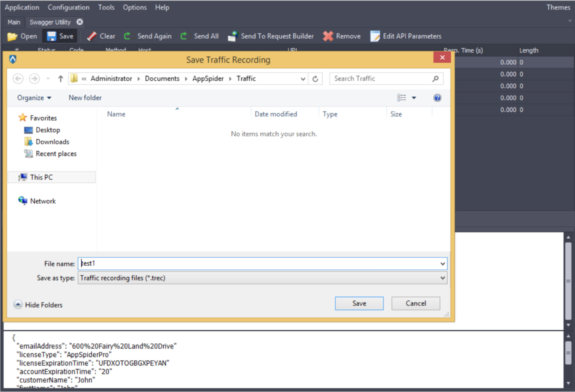Image resolution: width=575 pixels, height=392 pixels.
Task: Click the Save button in dialog
Action: (x=359, y=303)
